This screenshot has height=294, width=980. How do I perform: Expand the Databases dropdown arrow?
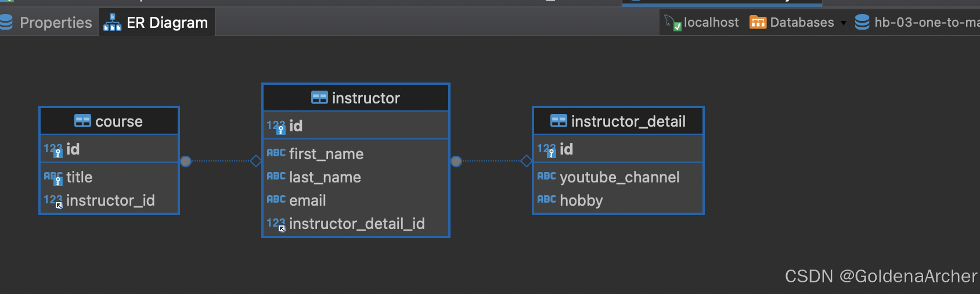tap(843, 23)
